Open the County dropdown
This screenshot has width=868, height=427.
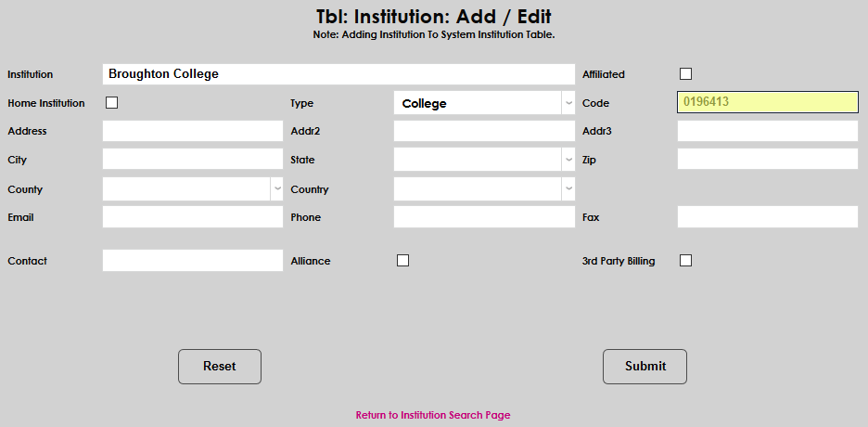(193, 189)
